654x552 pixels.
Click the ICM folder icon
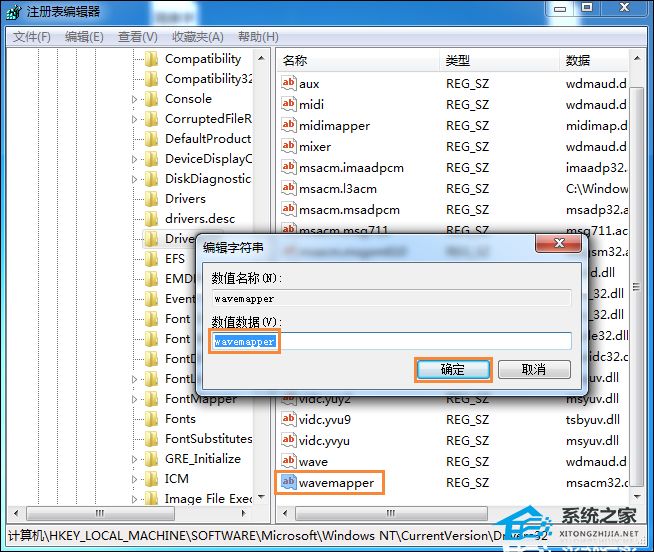pos(151,479)
